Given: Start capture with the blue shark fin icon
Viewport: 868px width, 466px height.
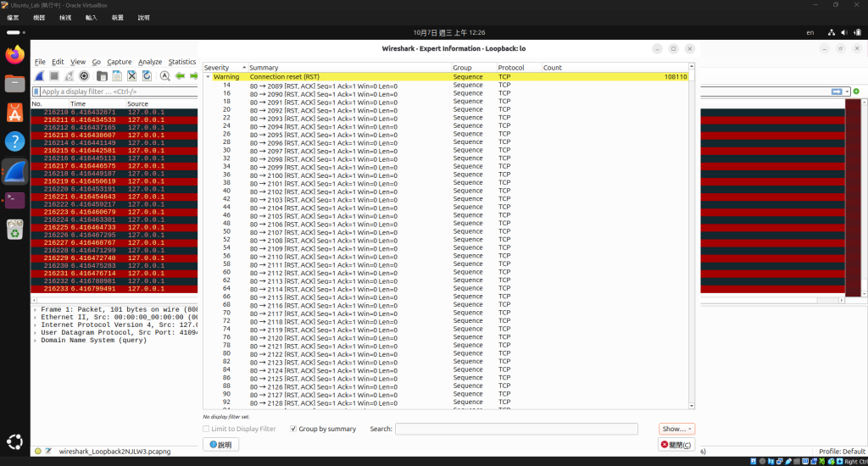Looking at the screenshot, I should (x=39, y=75).
